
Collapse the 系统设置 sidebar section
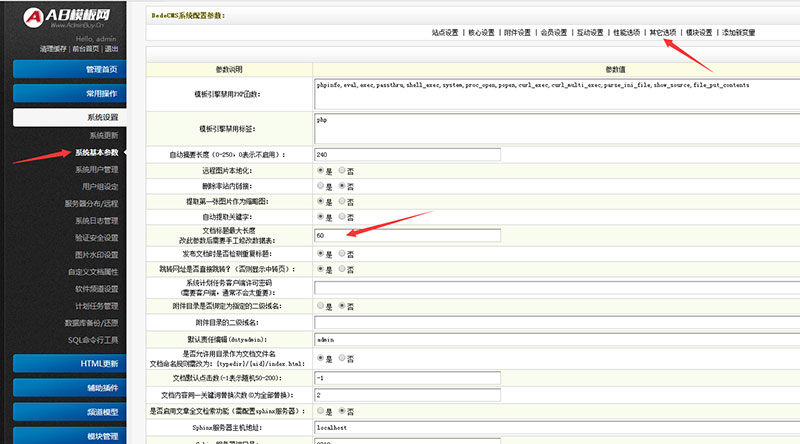[x=69, y=117]
